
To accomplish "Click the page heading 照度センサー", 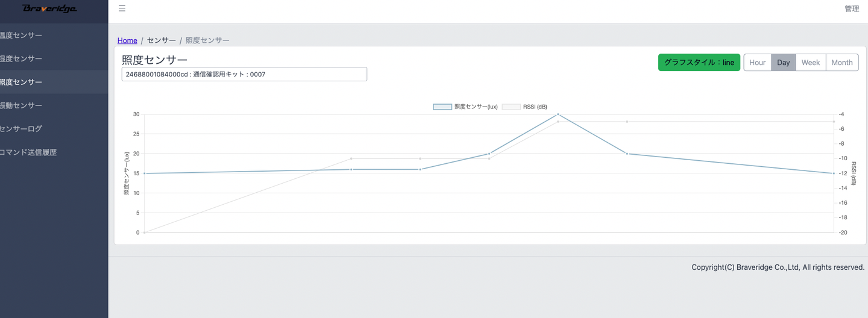I will [x=154, y=60].
